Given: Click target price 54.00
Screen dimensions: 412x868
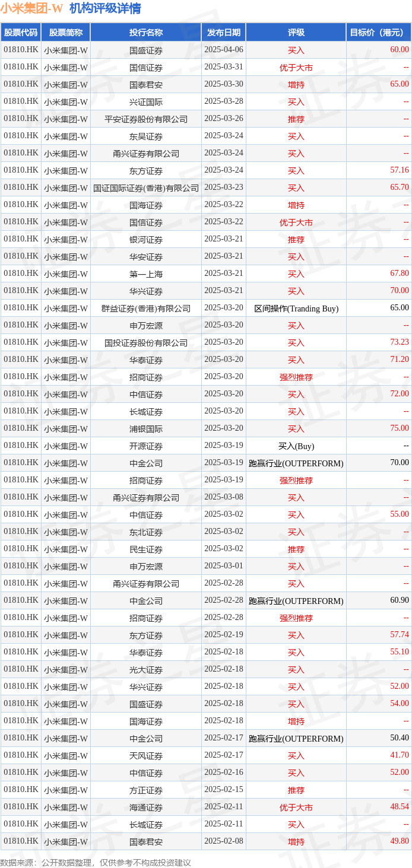Looking at the screenshot, I should tap(400, 704).
